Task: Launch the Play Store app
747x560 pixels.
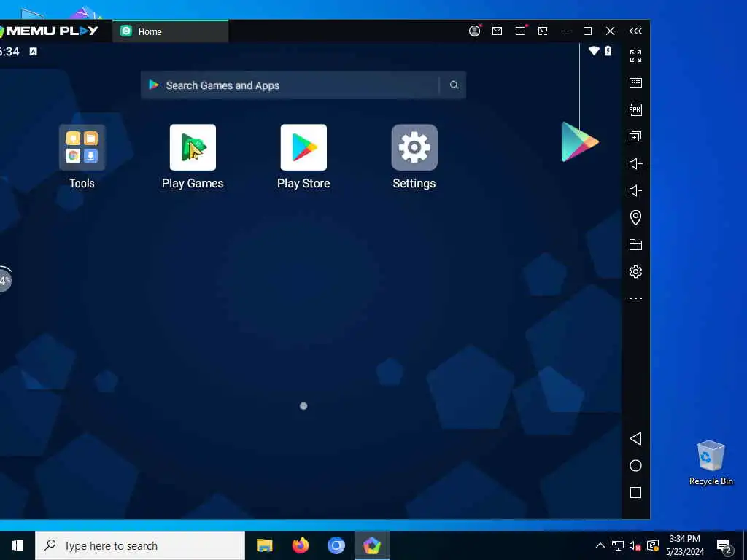Action: pyautogui.click(x=303, y=147)
